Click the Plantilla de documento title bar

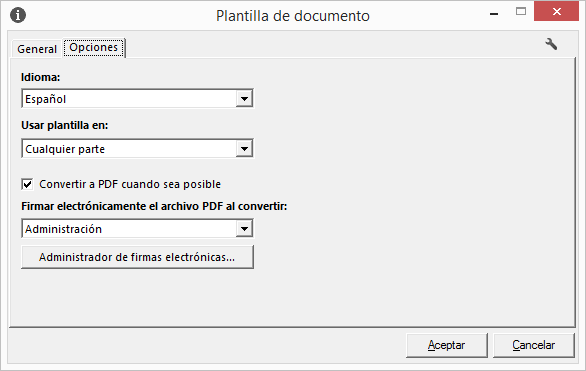pos(293,16)
